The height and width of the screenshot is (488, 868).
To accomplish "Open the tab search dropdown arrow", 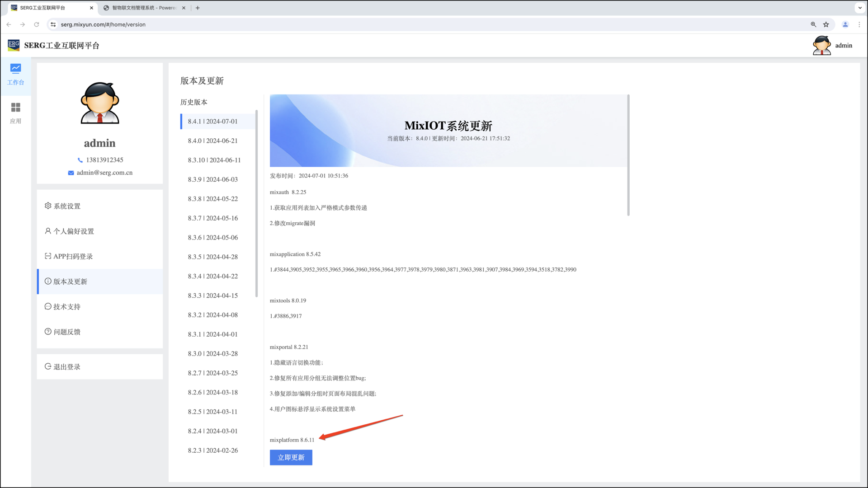I will point(860,8).
